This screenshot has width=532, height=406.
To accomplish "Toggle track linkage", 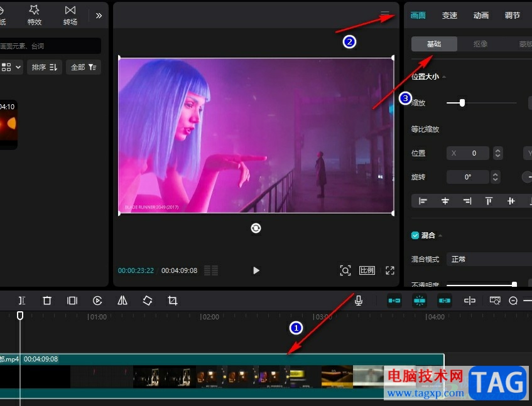I will click(445, 301).
